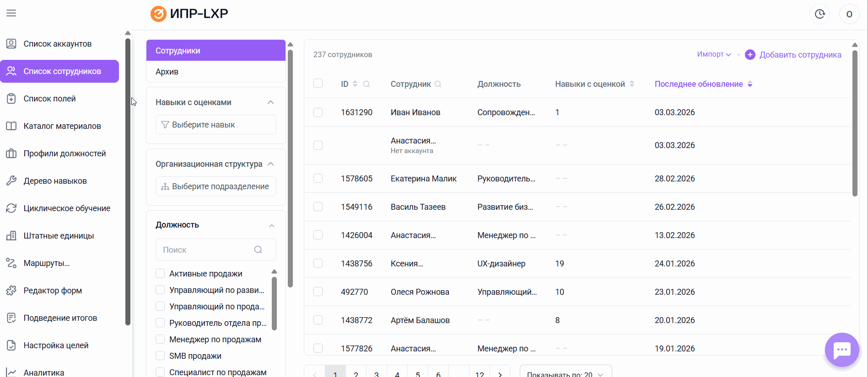Viewport: 868px width, 377px height.
Task: Click search icon next to ID column
Action: [367, 84]
